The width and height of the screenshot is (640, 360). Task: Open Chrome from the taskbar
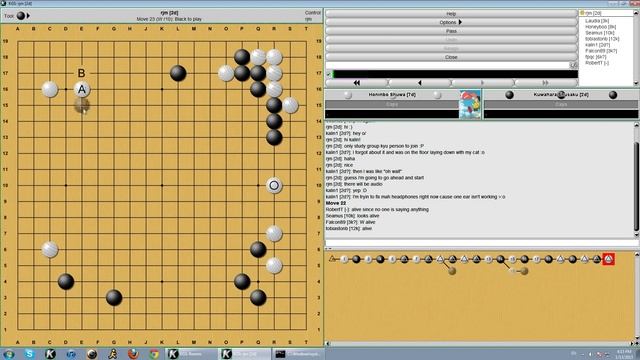pyautogui.click(x=154, y=354)
